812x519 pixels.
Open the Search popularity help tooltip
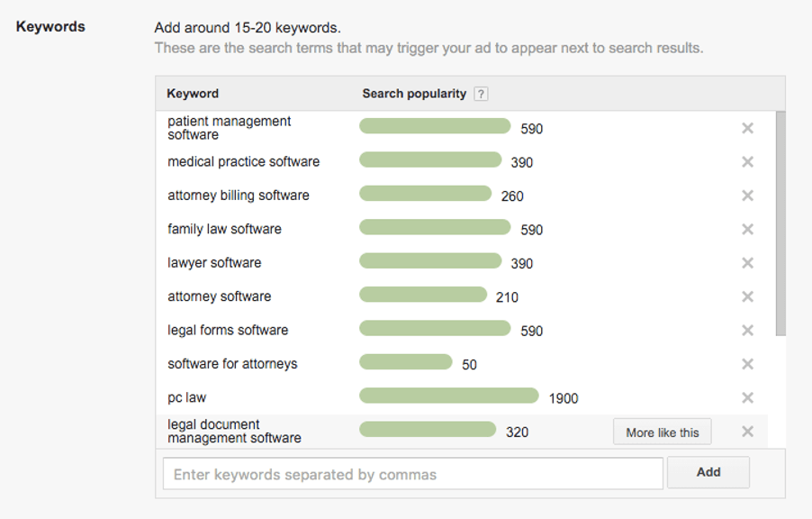(x=481, y=93)
